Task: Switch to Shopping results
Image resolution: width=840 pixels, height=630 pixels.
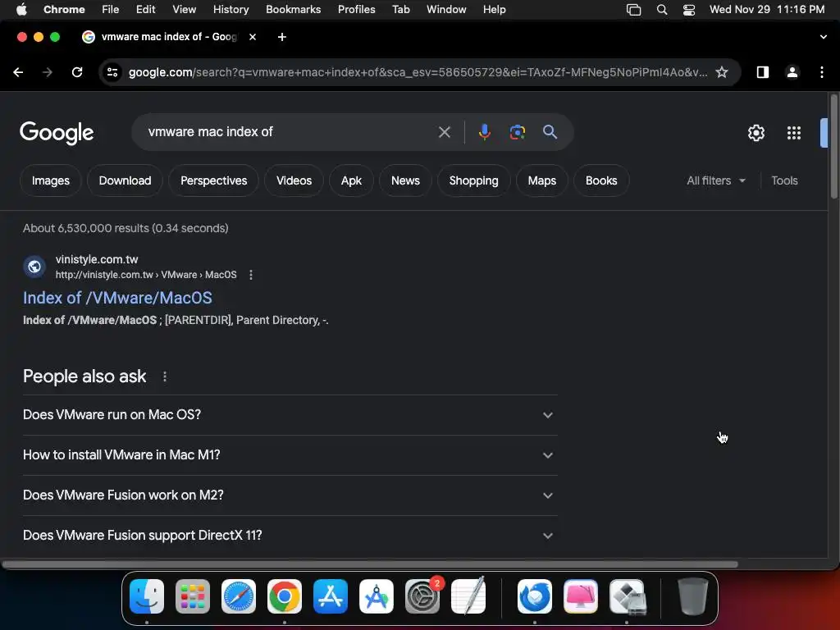Action: click(x=473, y=181)
